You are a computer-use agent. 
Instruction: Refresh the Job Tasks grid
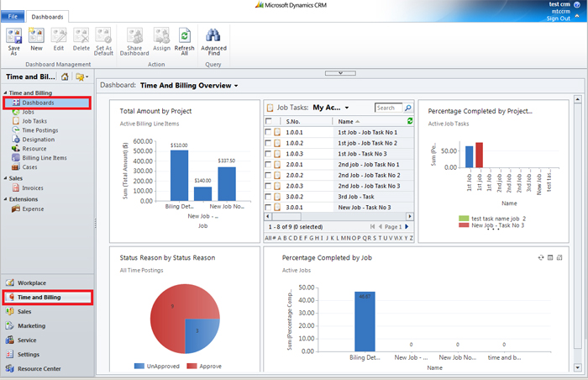pos(409,121)
